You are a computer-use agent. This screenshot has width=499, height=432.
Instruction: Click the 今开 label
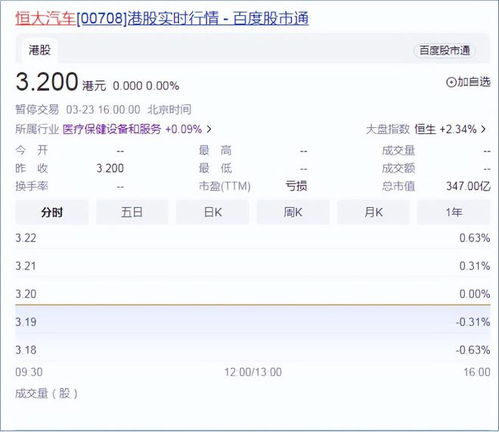[32, 150]
